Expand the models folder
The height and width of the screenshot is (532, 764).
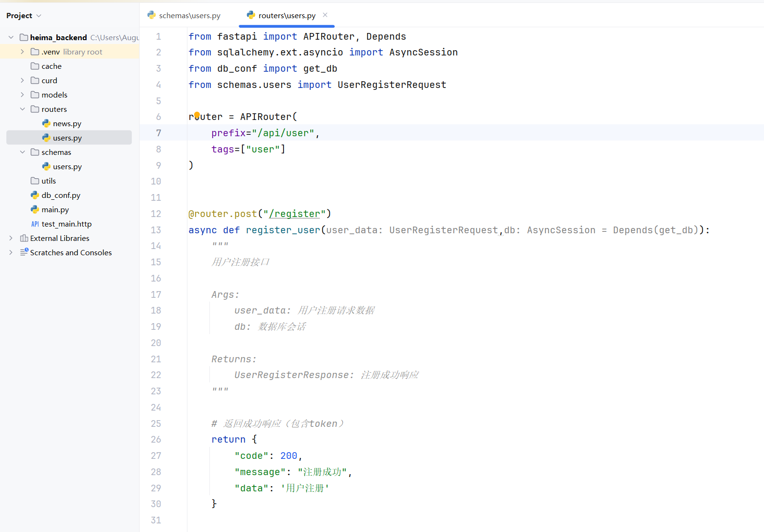coord(22,95)
